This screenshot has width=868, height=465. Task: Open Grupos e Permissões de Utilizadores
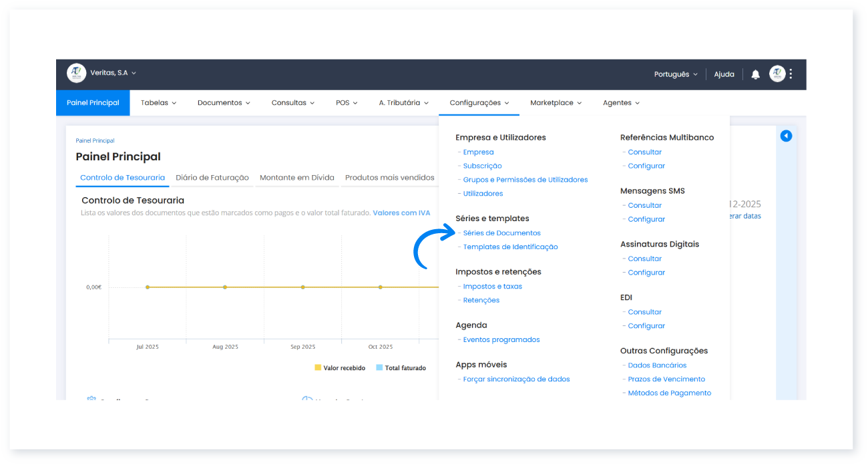pos(525,180)
